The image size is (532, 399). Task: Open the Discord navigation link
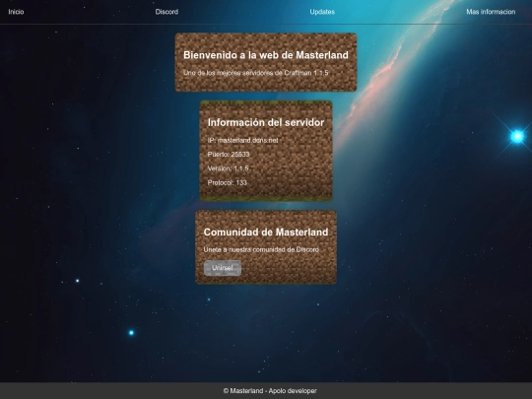point(166,12)
